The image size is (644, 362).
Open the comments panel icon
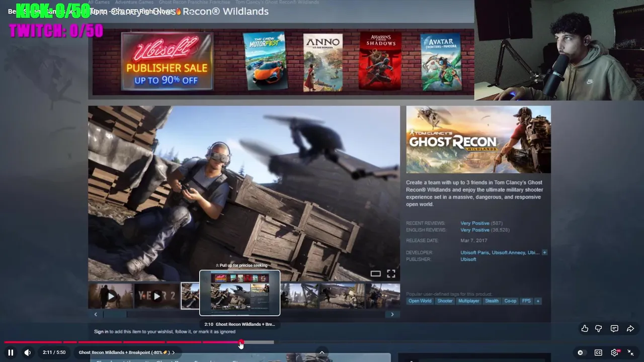pos(614,328)
